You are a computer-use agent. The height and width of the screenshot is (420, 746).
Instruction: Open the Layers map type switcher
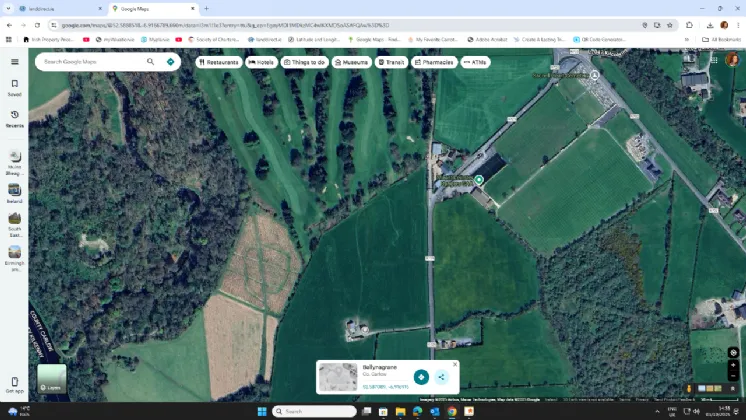tap(52, 379)
